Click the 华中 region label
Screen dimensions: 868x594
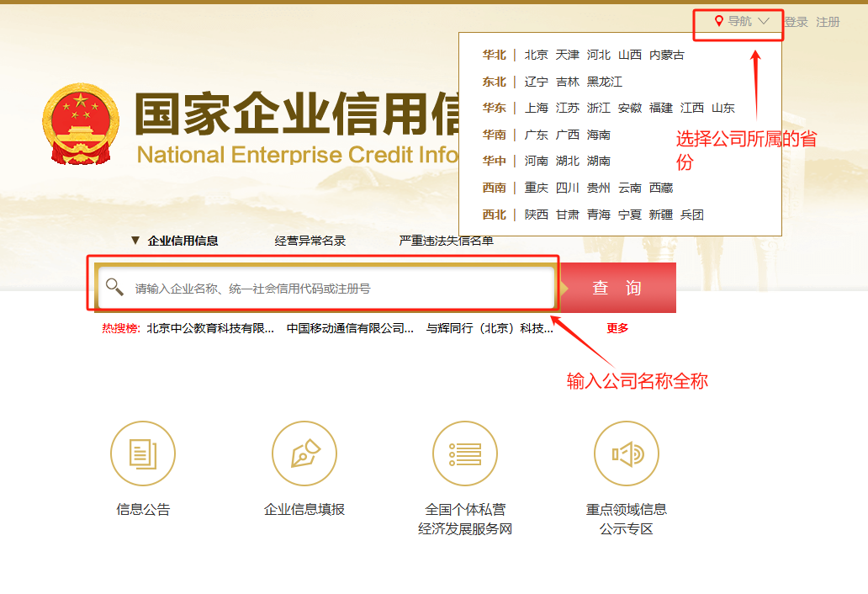(x=495, y=161)
